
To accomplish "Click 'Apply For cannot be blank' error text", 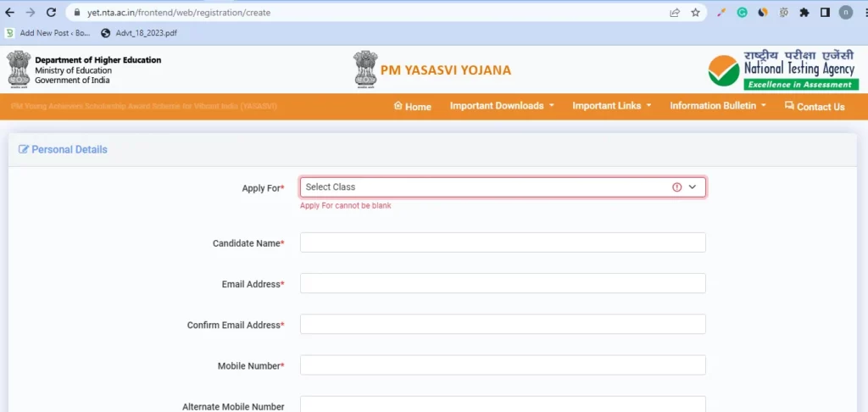I will pyautogui.click(x=346, y=205).
